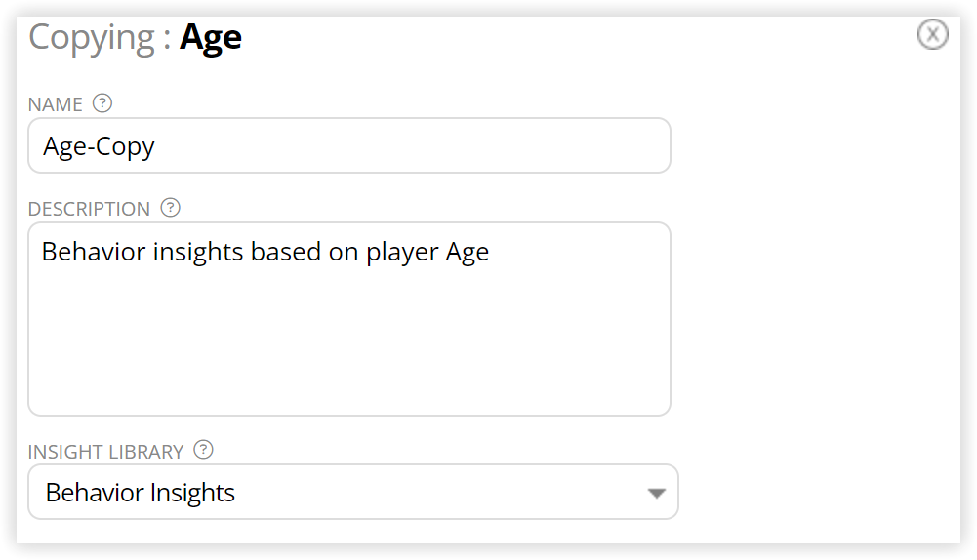The width and height of the screenshot is (977, 560).
Task: Open help tooltip beside INSIGHT LIBRARY label
Action: (203, 450)
